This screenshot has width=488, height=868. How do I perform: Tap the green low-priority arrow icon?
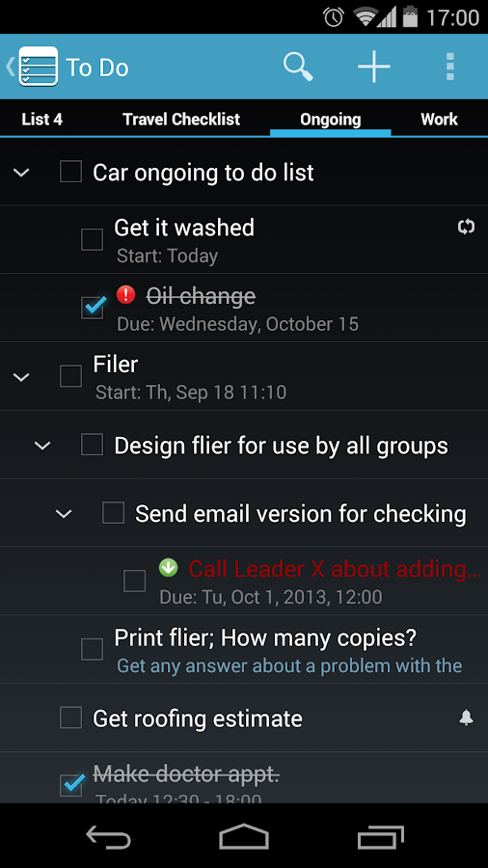[168, 567]
